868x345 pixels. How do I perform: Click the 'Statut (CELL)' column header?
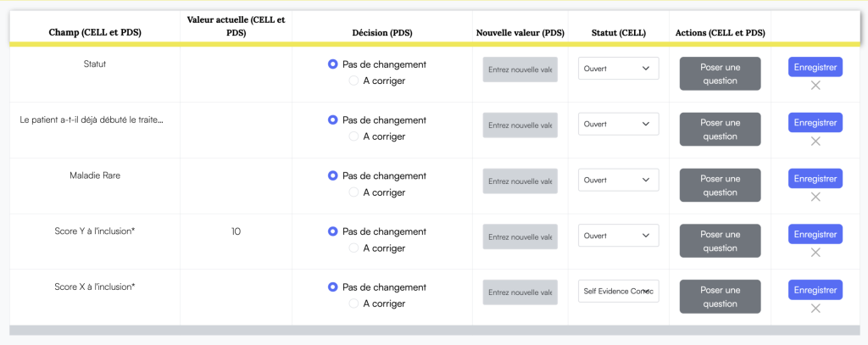tap(618, 33)
